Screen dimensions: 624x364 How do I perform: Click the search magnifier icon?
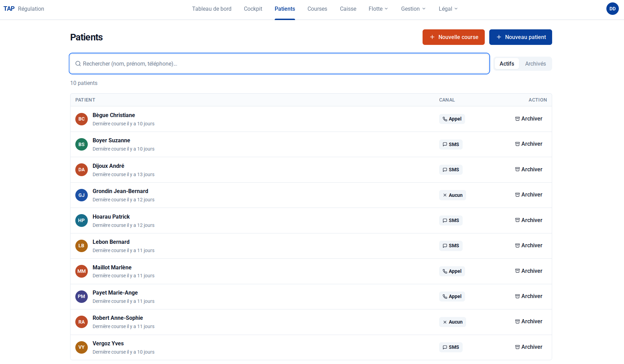point(78,64)
